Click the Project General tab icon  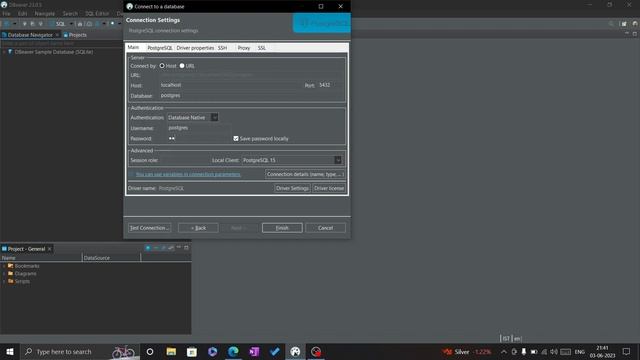coord(4,249)
